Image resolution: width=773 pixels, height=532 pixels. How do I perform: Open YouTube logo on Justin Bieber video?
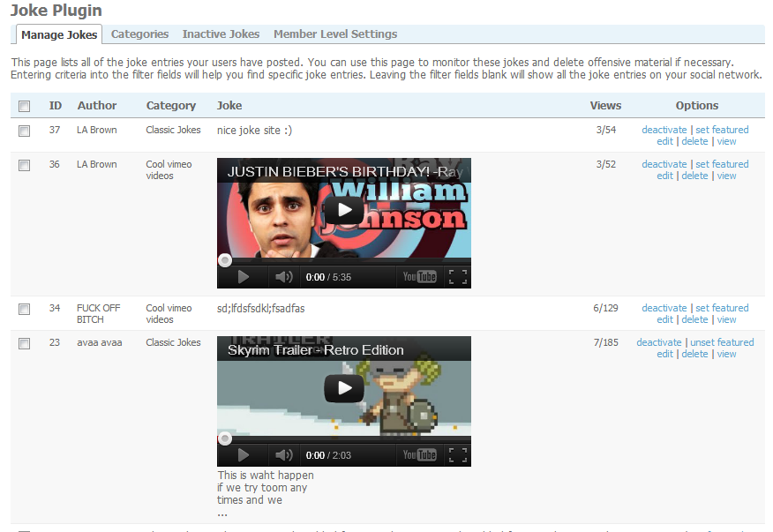[x=419, y=277]
